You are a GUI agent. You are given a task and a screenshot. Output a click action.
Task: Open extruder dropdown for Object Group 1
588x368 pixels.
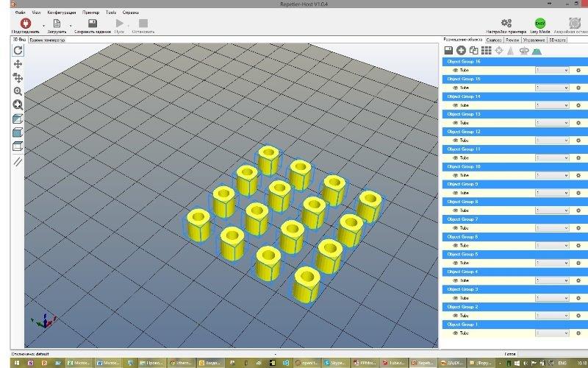click(x=552, y=333)
